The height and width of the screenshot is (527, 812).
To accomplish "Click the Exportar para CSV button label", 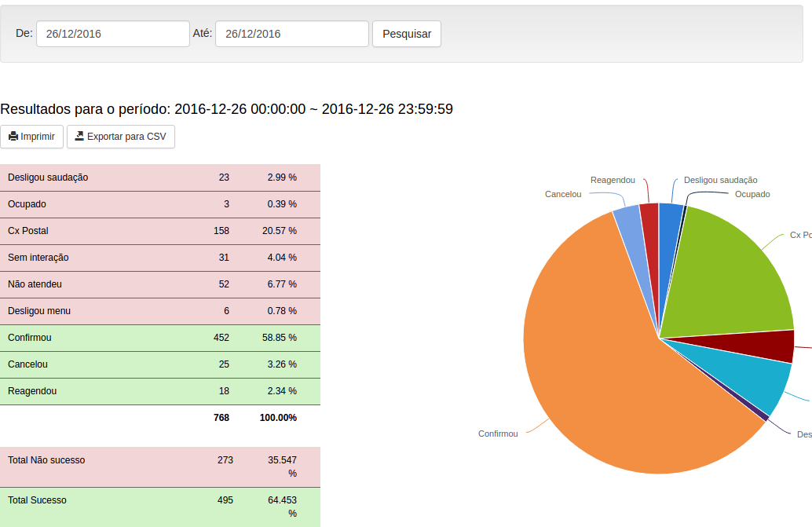I will [x=126, y=137].
